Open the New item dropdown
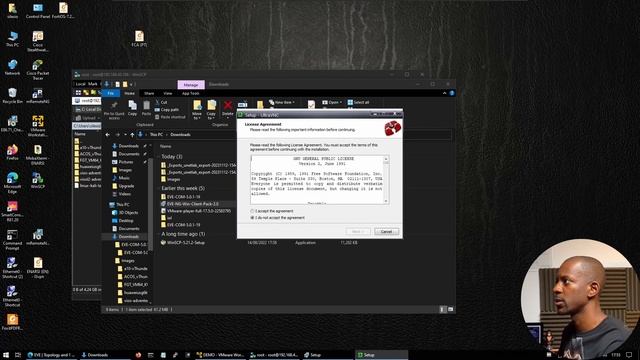Viewport: 640px width, 360px height. (x=282, y=102)
